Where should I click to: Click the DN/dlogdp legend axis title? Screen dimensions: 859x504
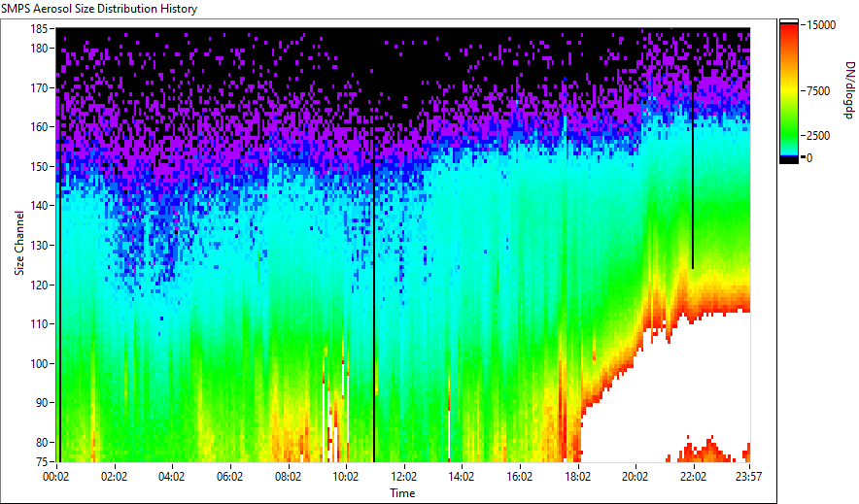848,89
